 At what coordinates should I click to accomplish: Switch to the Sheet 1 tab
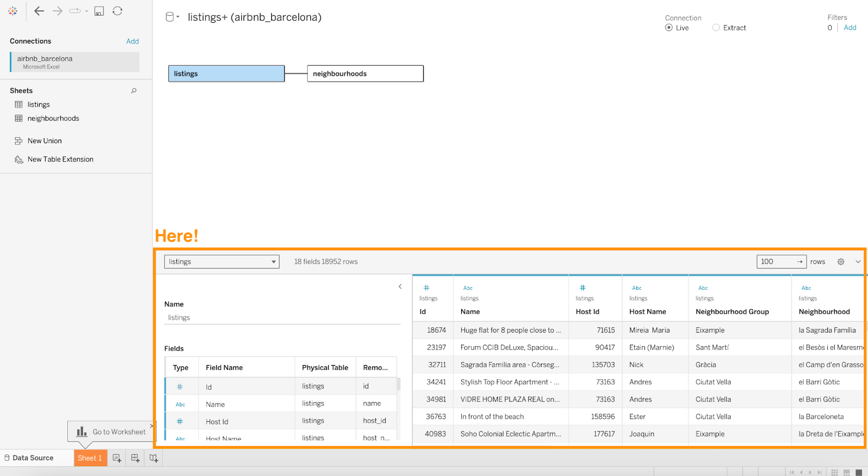[x=90, y=458]
